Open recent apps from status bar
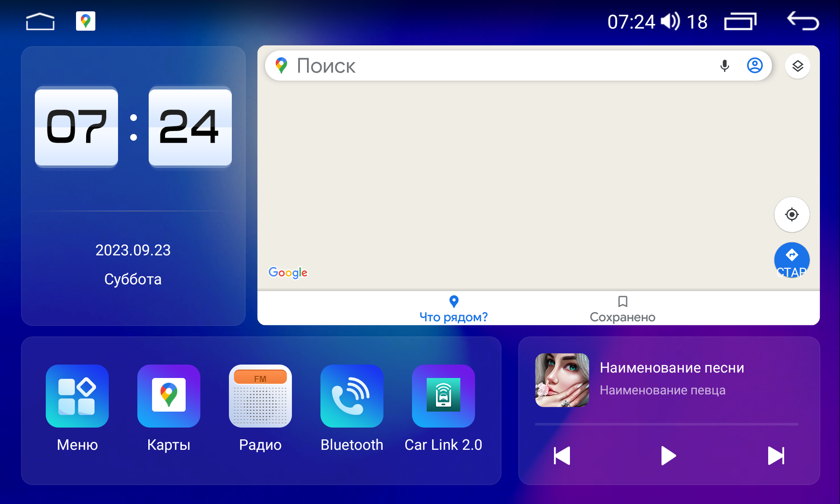Viewport: 840px width, 504px height. click(x=740, y=21)
